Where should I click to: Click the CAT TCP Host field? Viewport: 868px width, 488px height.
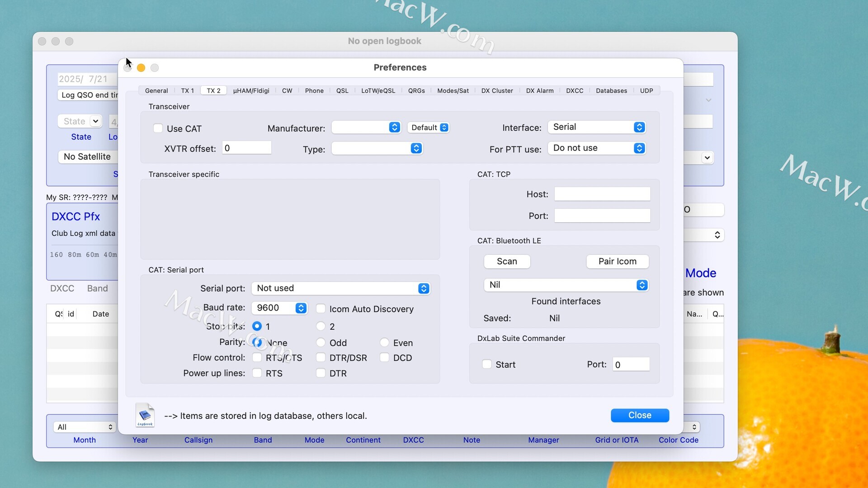[602, 194]
